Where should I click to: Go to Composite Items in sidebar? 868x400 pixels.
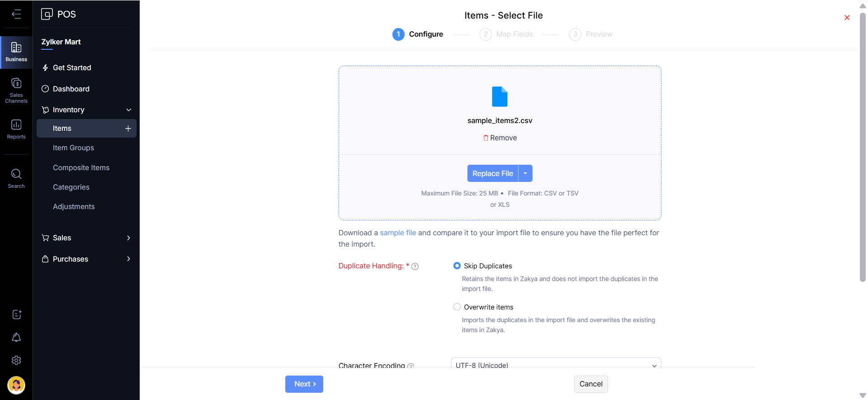pos(81,168)
